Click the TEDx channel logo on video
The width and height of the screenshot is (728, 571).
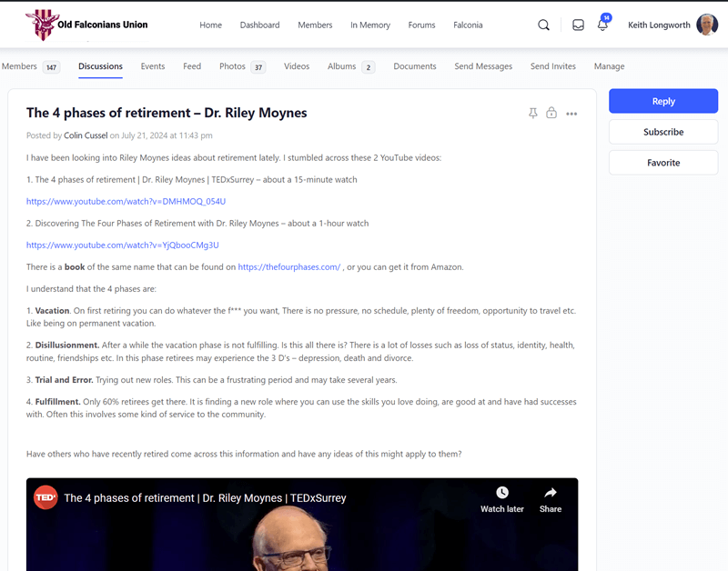click(45, 497)
